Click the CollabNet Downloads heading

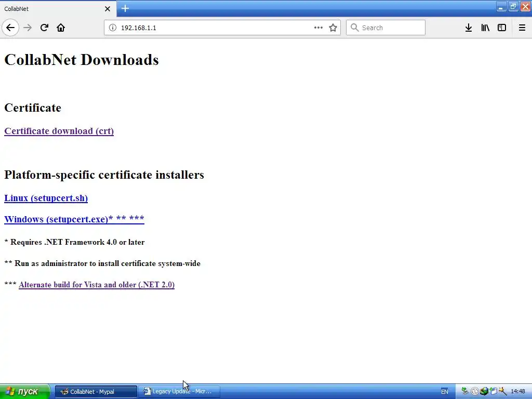82,60
